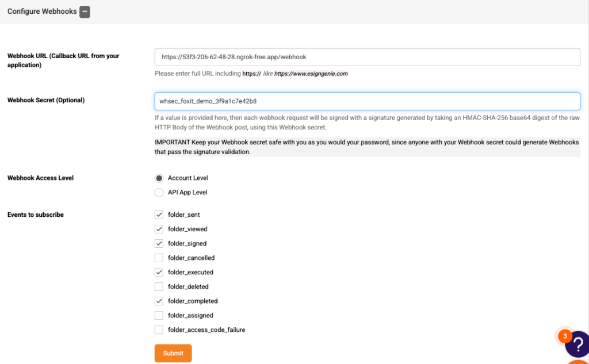Enable the folder_access_code_failure event checkbox
Screen dimensions: 589x364
point(159,330)
